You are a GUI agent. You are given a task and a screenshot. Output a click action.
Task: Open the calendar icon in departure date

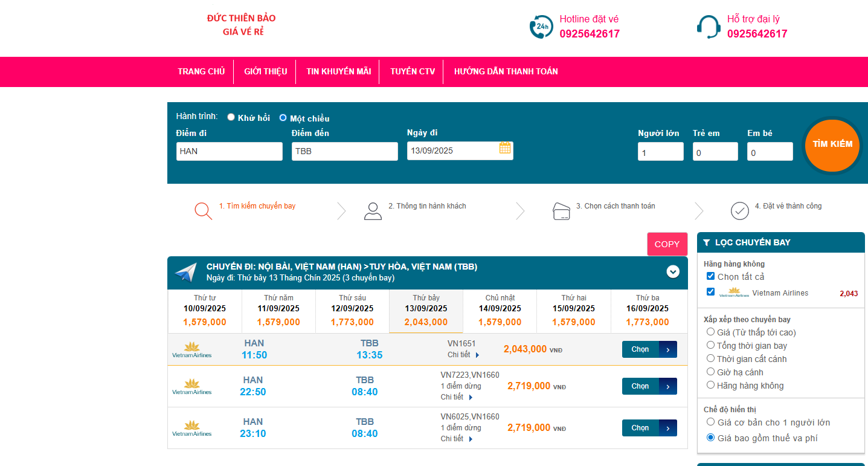[x=505, y=147]
